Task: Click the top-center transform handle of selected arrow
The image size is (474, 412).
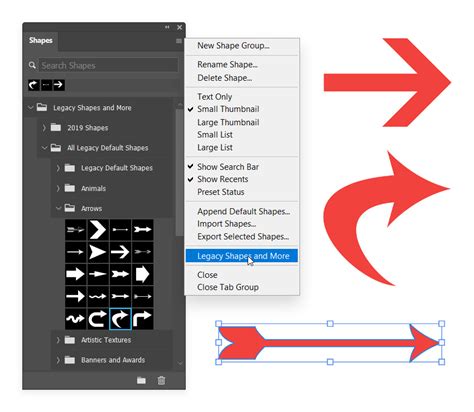Action: tap(330, 323)
